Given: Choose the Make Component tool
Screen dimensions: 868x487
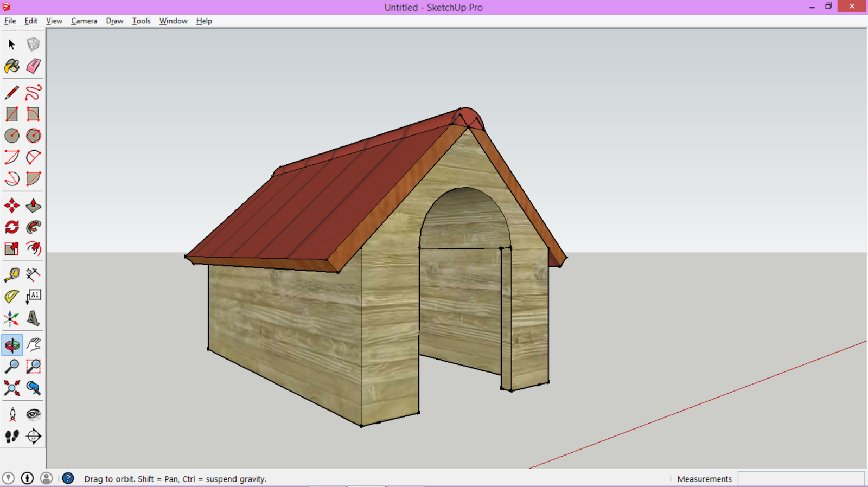Looking at the screenshot, I should (33, 44).
